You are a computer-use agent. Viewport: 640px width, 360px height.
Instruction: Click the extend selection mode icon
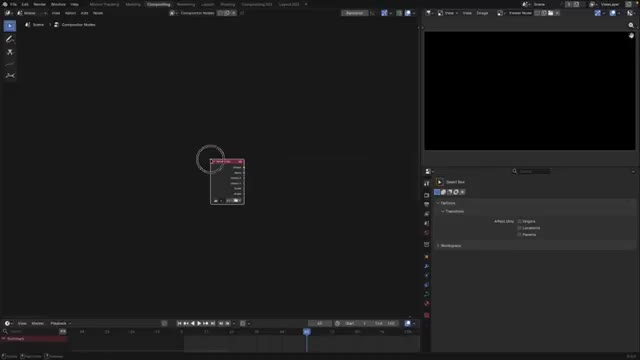pyautogui.click(x=443, y=192)
